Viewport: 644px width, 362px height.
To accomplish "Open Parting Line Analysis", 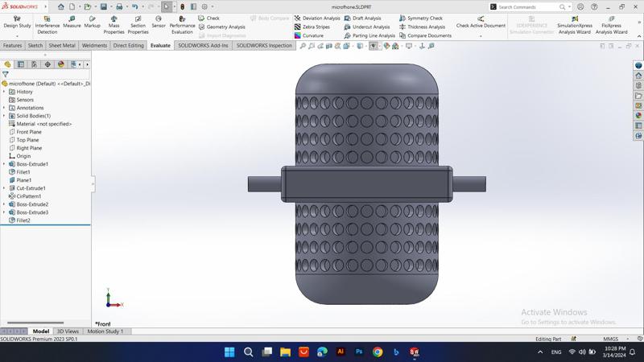I will pyautogui.click(x=369, y=35).
